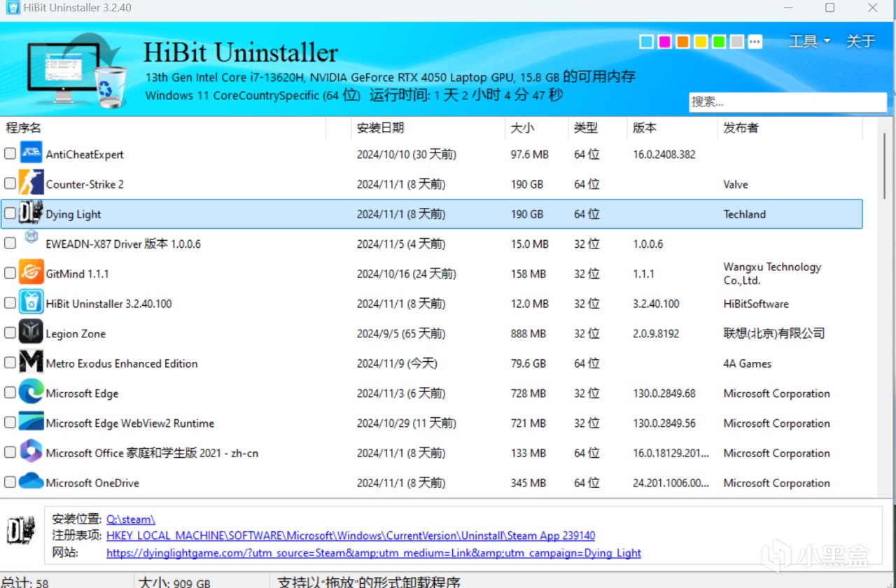This screenshot has height=588, width=896.
Task: Open the HKEY_LOCAL_MACHINE registry key link
Action: tap(351, 535)
